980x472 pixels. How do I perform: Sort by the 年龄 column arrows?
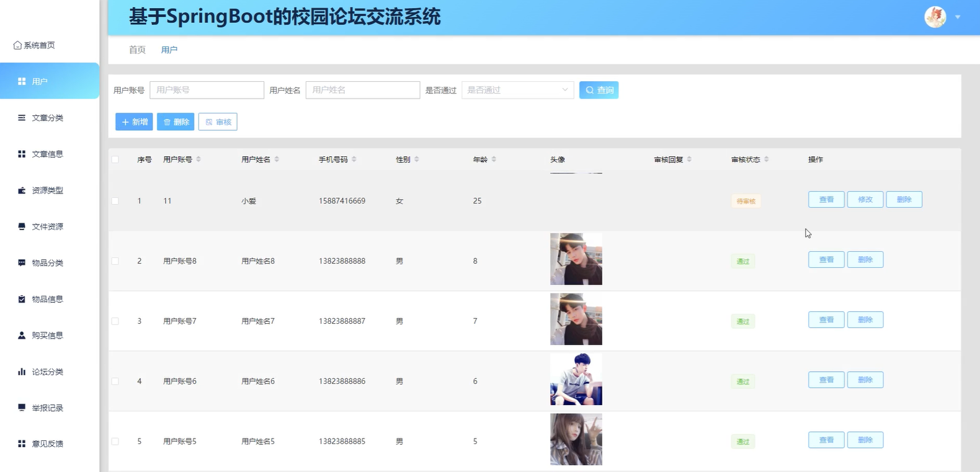click(x=494, y=159)
